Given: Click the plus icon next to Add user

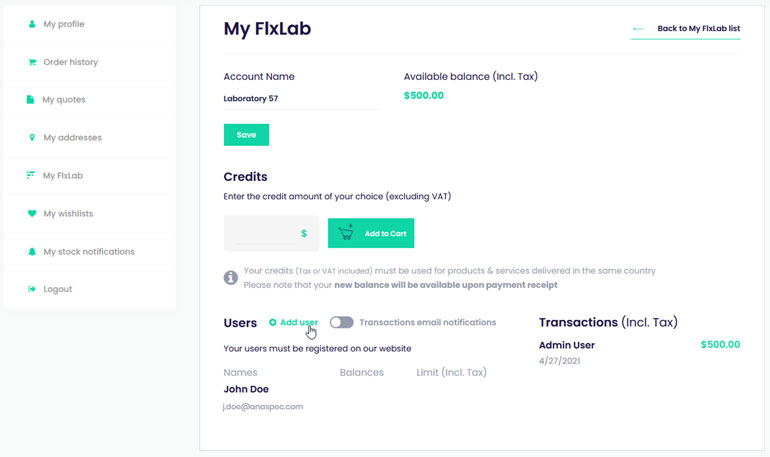Looking at the screenshot, I should click(x=273, y=323).
